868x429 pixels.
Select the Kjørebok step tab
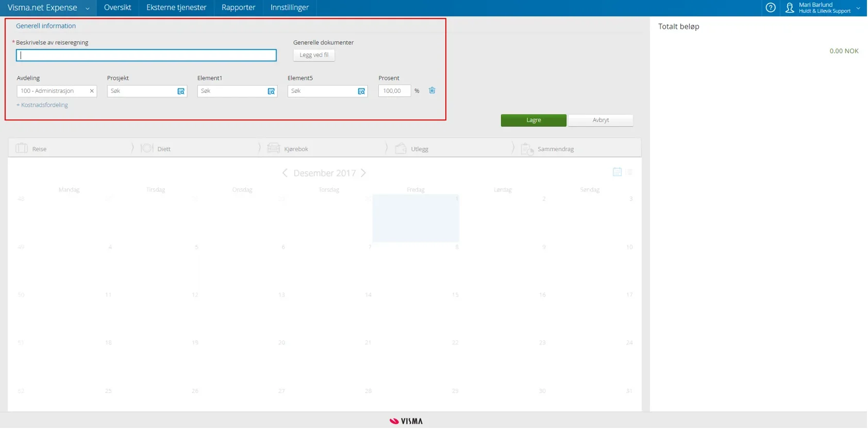tap(296, 149)
